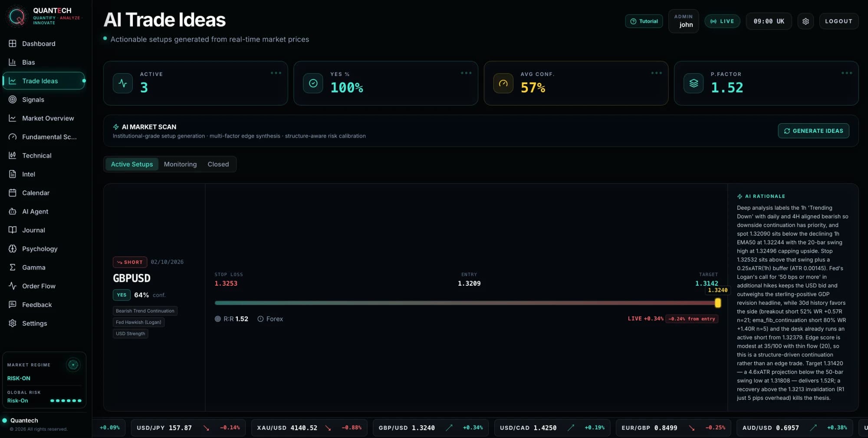Click the 09:00 UK clock display

769,21
